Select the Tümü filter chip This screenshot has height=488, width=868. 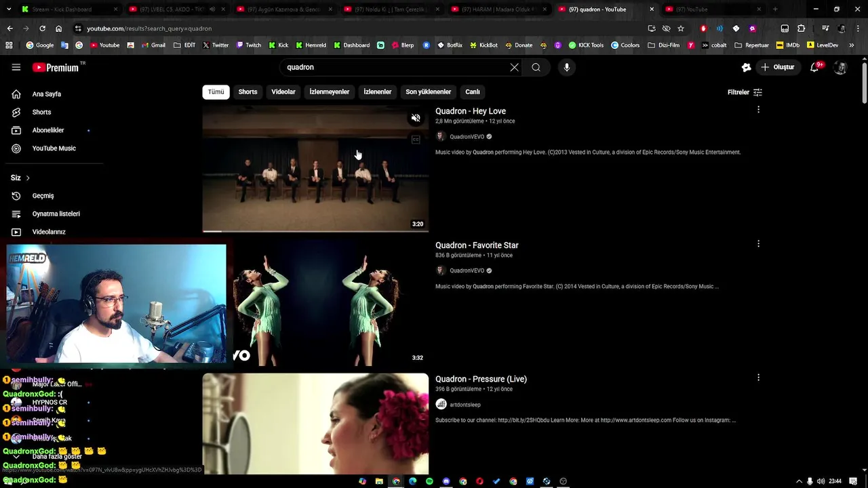coord(216,91)
